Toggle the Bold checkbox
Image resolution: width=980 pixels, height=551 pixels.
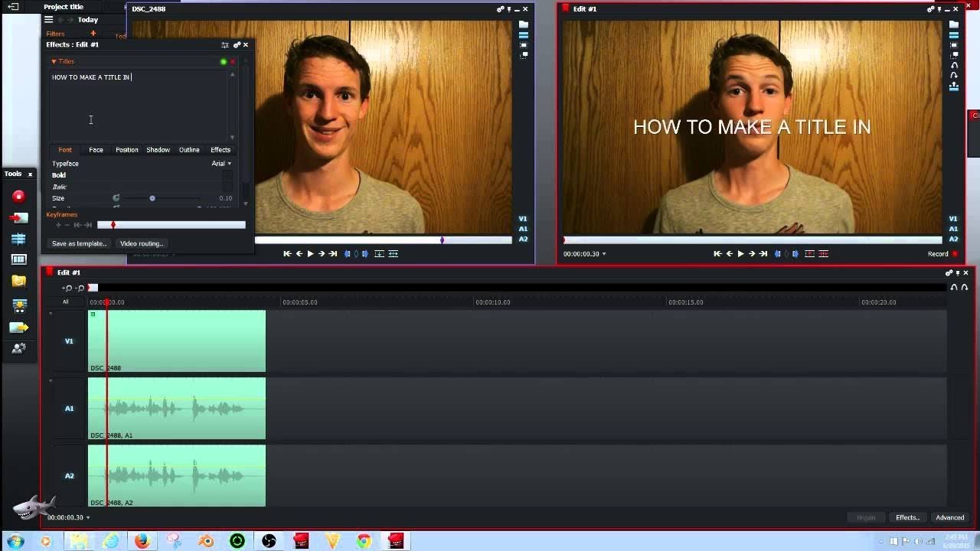[227, 175]
